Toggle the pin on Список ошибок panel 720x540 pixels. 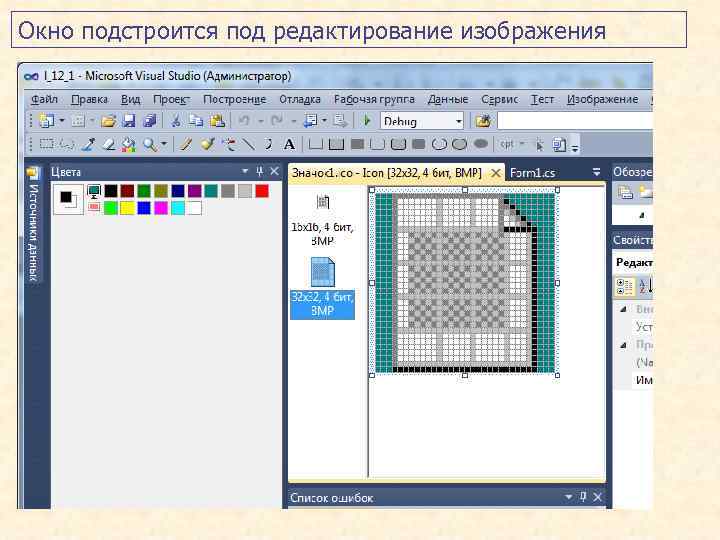[583, 497]
